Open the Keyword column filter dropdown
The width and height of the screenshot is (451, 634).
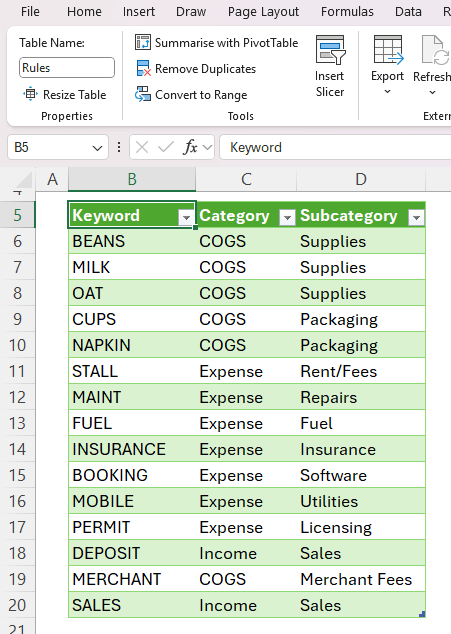pos(186,218)
